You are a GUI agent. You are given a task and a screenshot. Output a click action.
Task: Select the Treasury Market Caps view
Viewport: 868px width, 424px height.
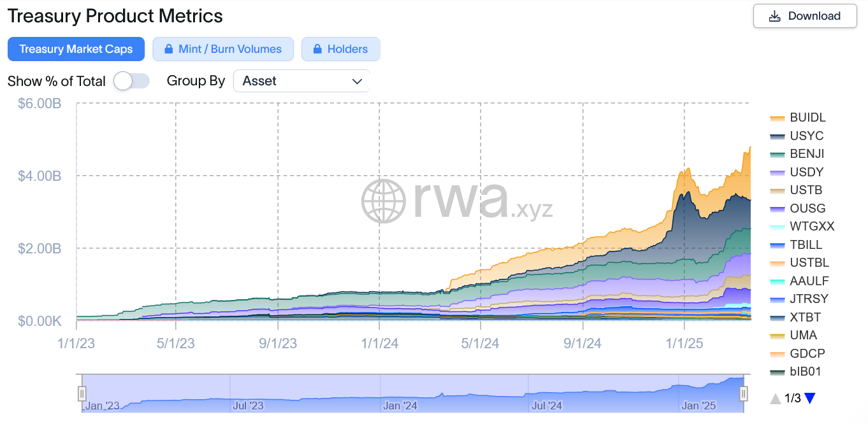point(76,49)
